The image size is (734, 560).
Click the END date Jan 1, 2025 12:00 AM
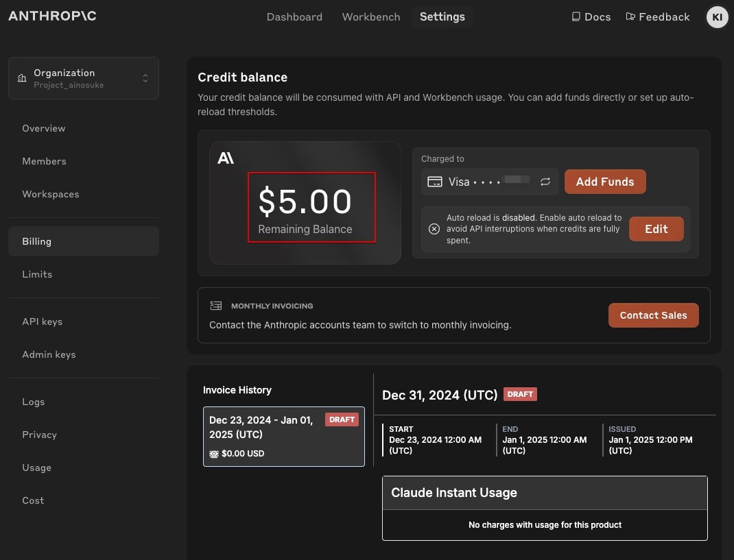pyautogui.click(x=545, y=445)
